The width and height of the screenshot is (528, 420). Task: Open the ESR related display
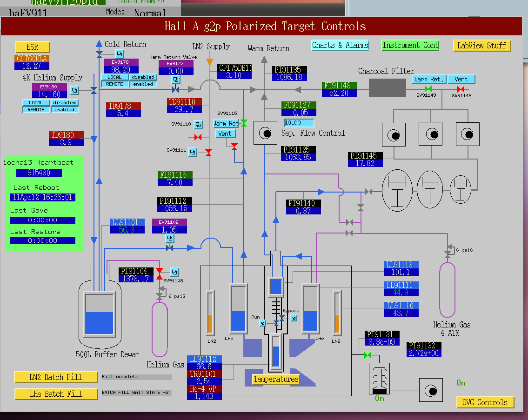click(x=33, y=47)
